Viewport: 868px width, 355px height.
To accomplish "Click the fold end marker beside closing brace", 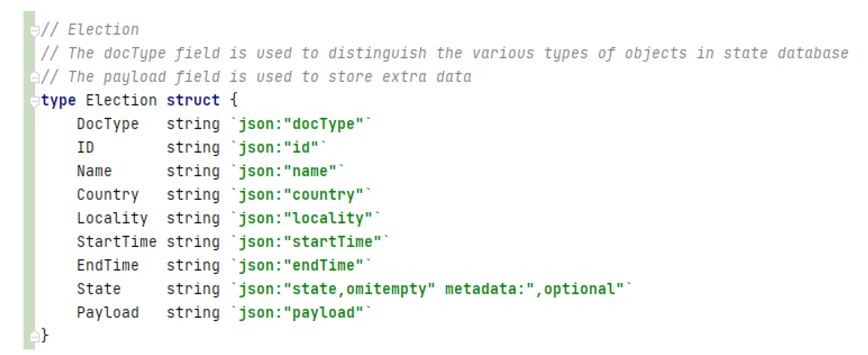I will pos(34,336).
